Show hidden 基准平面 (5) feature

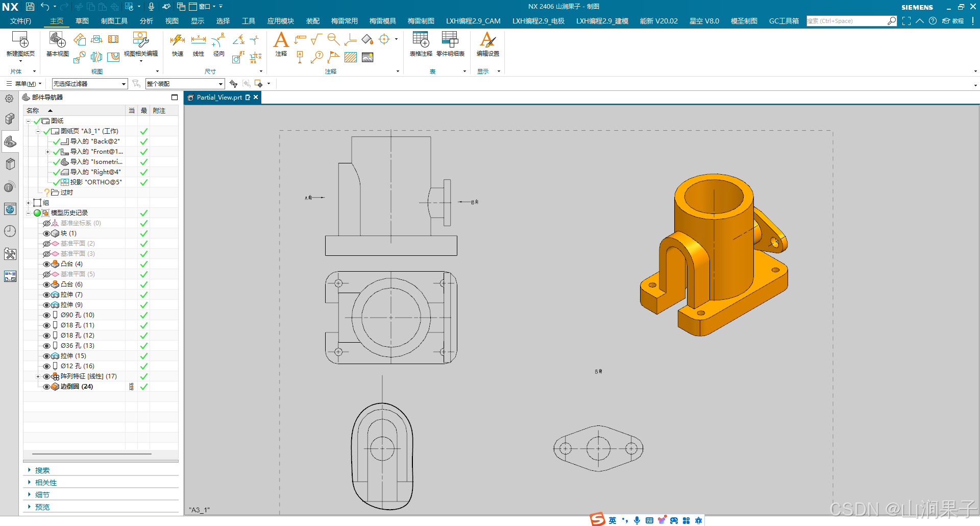coord(46,274)
